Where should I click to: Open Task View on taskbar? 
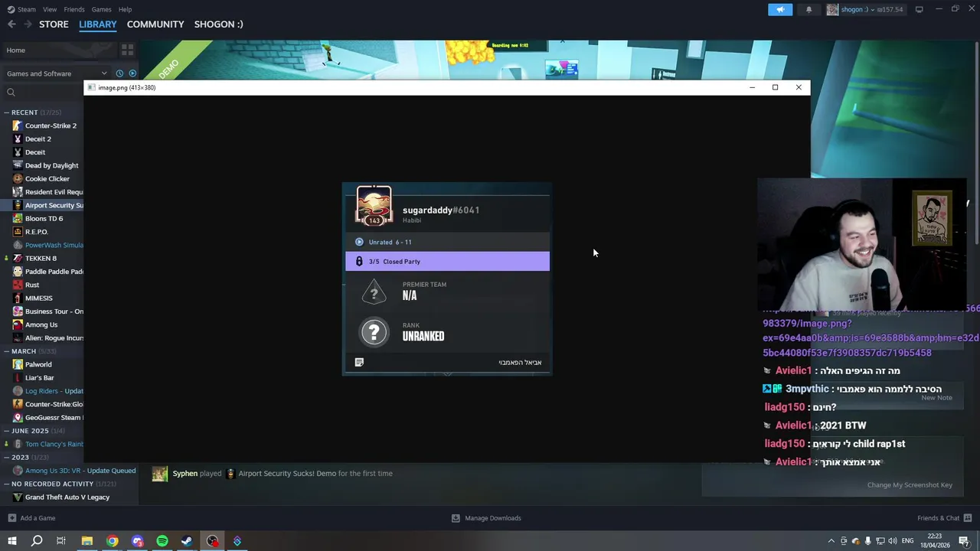click(61, 541)
